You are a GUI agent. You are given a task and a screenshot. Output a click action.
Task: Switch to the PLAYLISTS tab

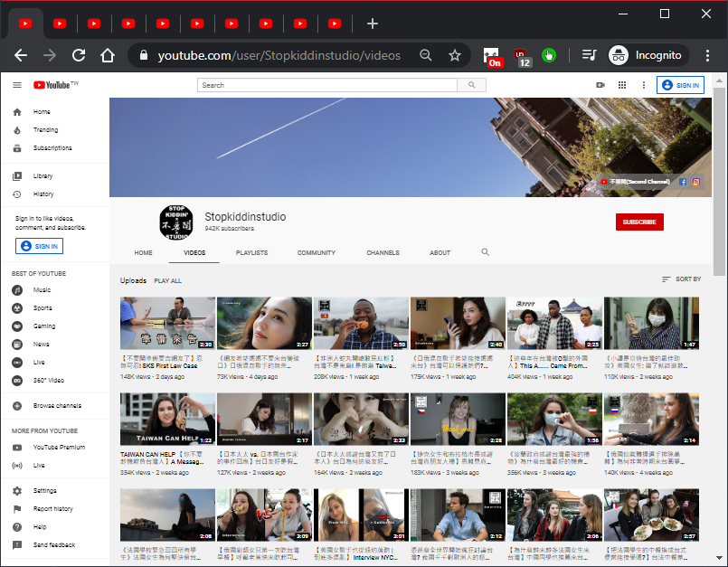point(251,253)
